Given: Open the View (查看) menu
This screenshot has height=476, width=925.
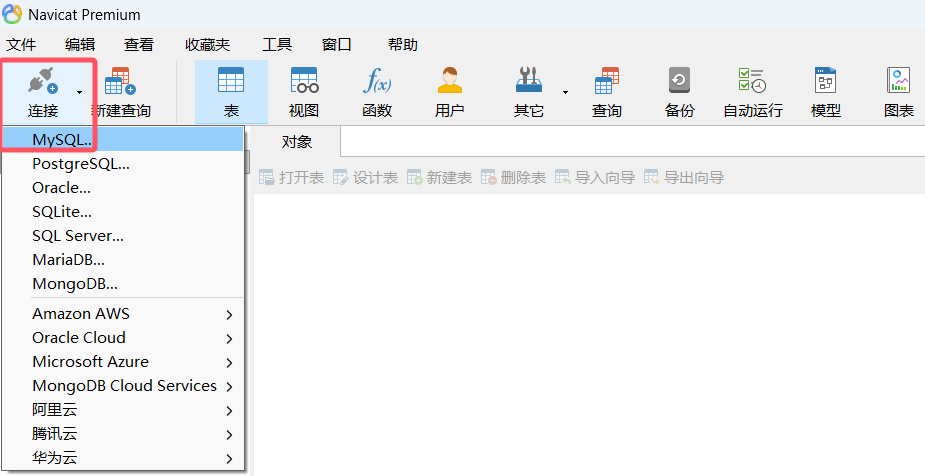Looking at the screenshot, I should [x=139, y=45].
